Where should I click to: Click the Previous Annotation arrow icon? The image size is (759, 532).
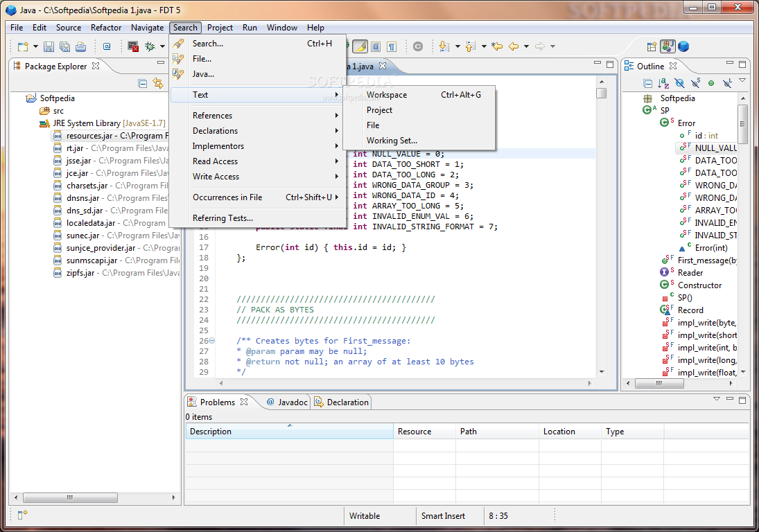(x=471, y=46)
